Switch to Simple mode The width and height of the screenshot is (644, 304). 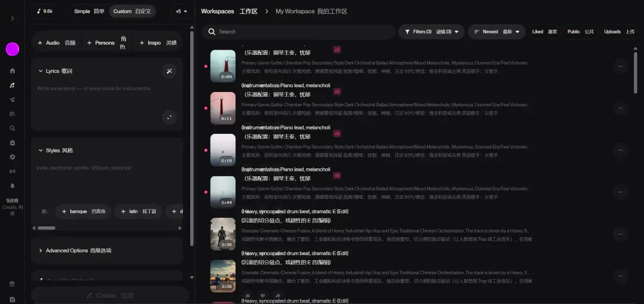(89, 11)
